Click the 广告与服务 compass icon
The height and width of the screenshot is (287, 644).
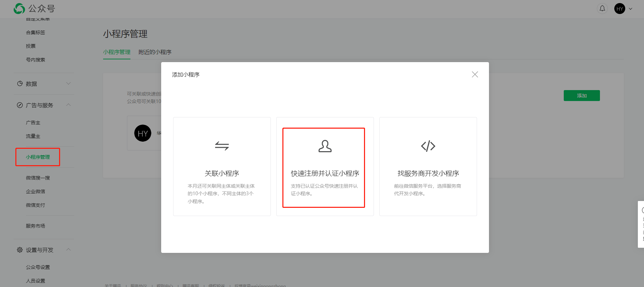[20, 105]
